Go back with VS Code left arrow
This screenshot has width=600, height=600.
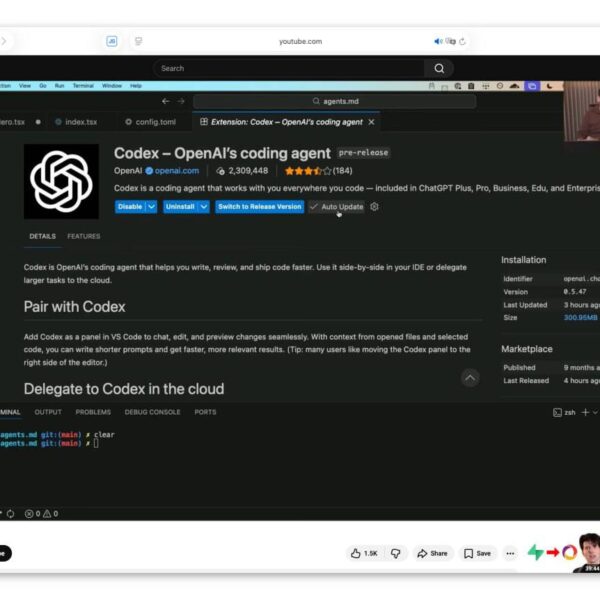coord(166,101)
